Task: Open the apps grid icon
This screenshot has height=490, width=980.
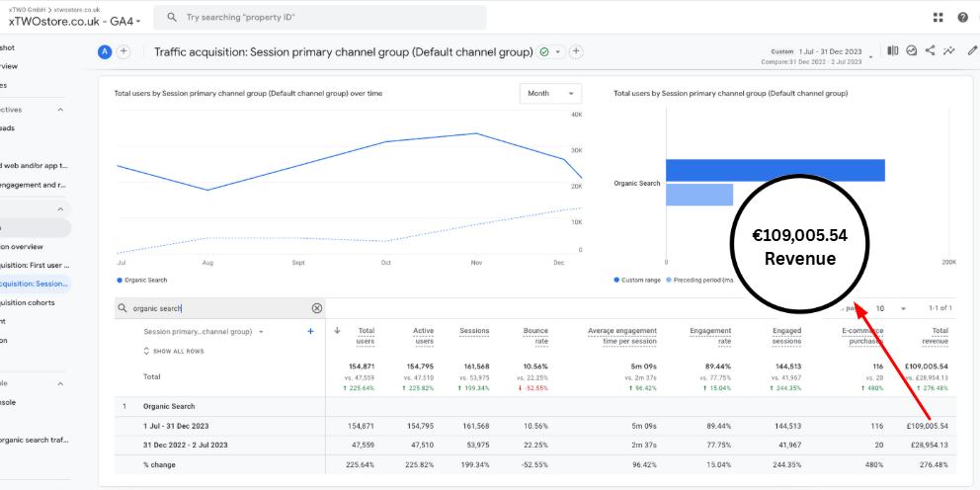Action: tap(938, 18)
